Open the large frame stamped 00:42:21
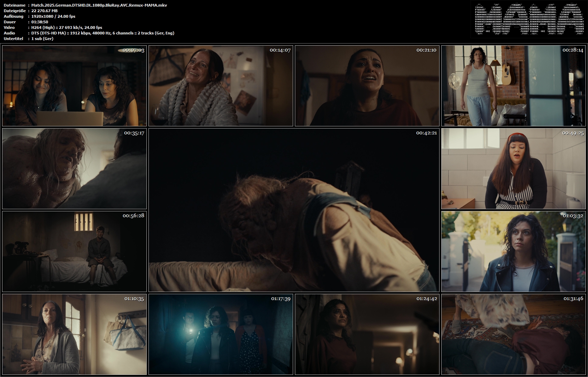The width and height of the screenshot is (588, 377). (x=294, y=210)
